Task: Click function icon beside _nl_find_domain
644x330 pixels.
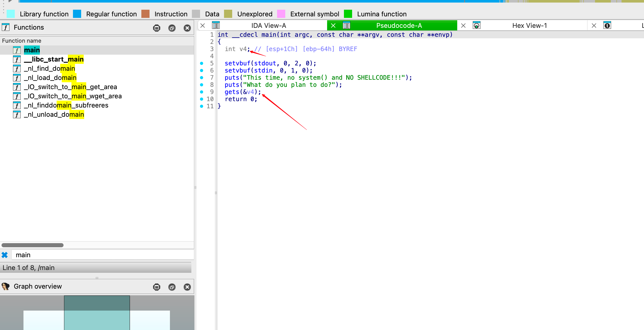Action: (x=17, y=68)
